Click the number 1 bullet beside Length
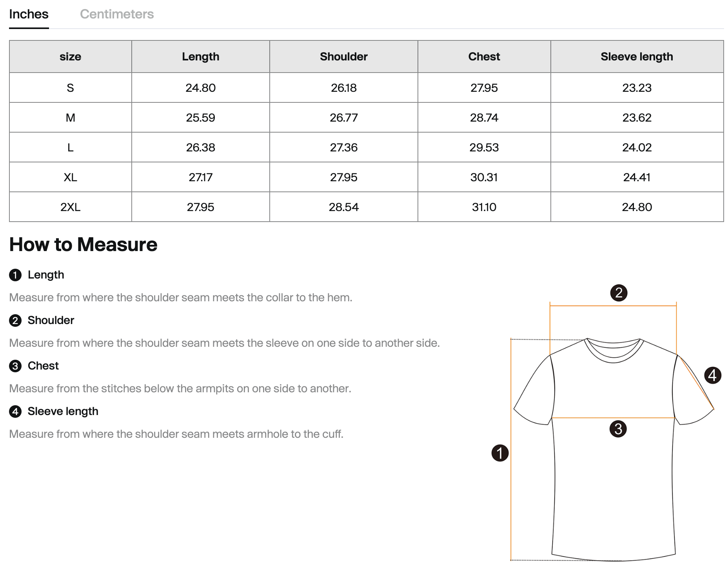The width and height of the screenshot is (728, 570). click(15, 275)
